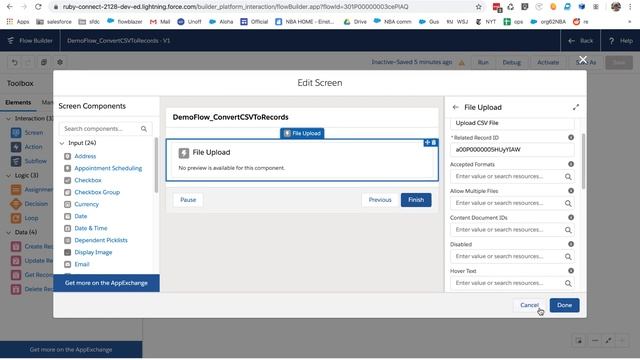Click the Activate button in toolbar
Image resolution: width=640 pixels, height=360 pixels.
pyautogui.click(x=548, y=62)
